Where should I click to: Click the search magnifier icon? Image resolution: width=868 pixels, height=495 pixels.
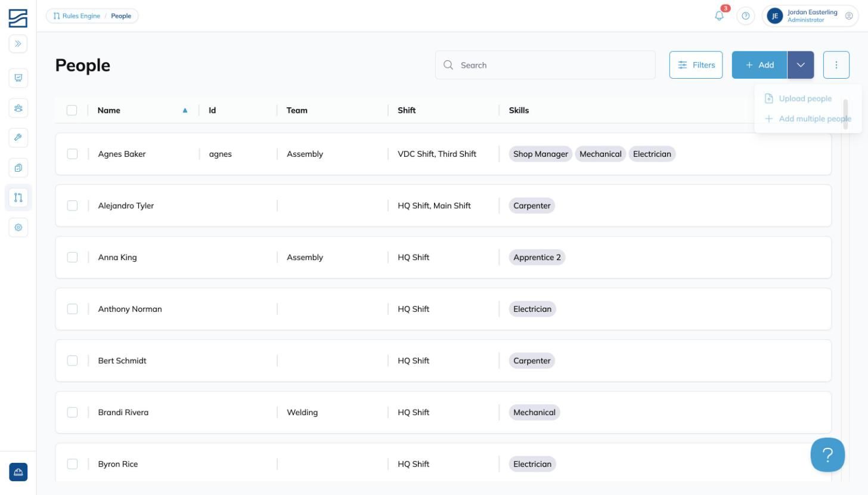point(448,65)
